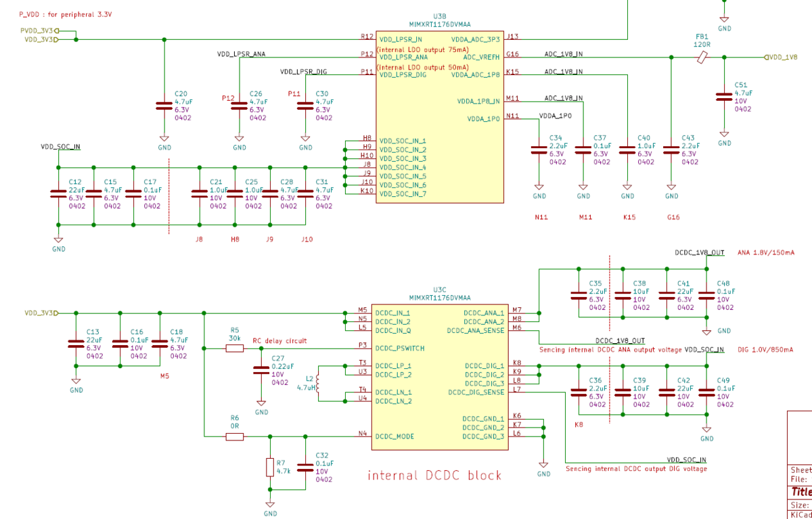The width and height of the screenshot is (812, 519).
Task: Select 'internal LDO output 50mA' note
Action: pyautogui.click(x=423, y=67)
